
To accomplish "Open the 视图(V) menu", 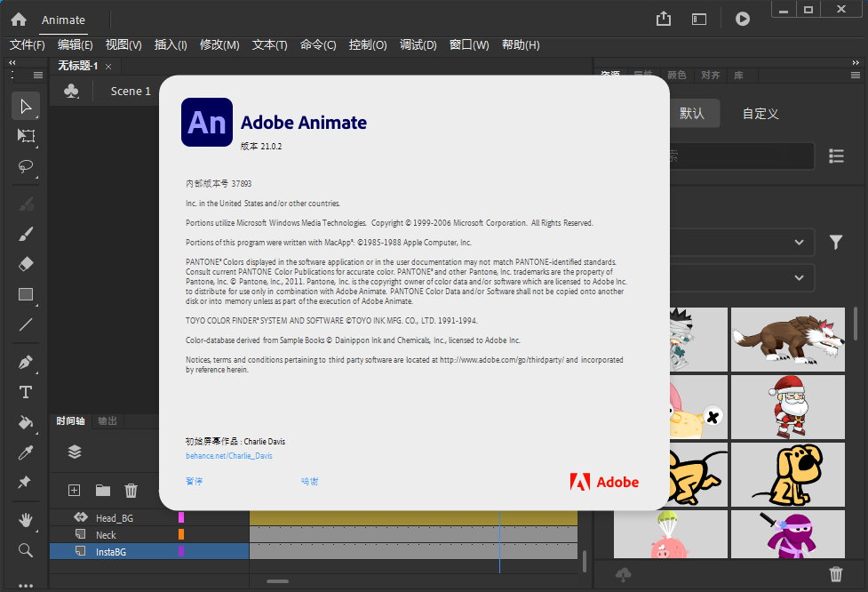I will [x=123, y=44].
